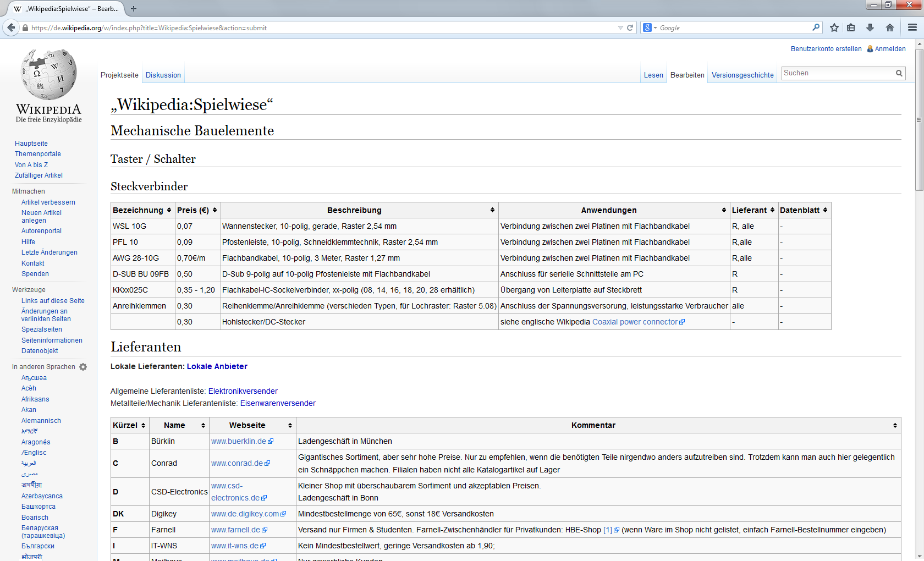Open the downloads arrow icon
Screen dimensions: 924x561
pyautogui.click(x=870, y=28)
